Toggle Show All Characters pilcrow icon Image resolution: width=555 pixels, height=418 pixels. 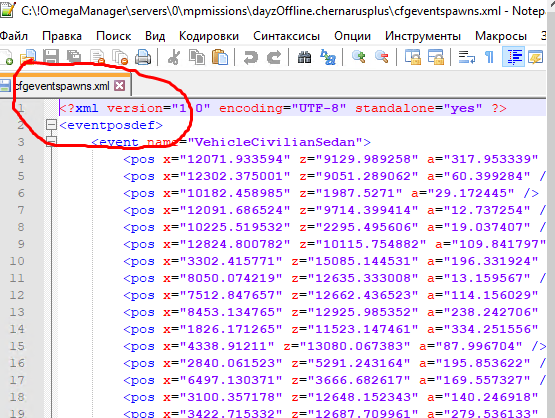tap(489, 57)
